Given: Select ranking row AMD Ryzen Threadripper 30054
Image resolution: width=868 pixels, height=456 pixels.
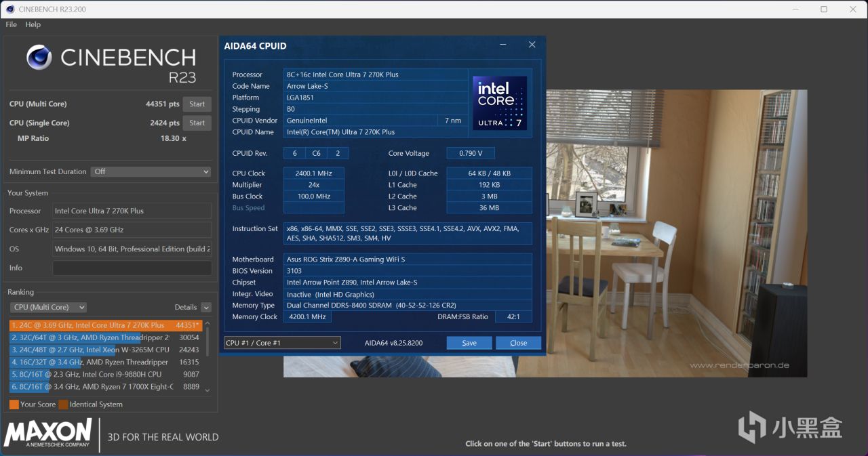Looking at the screenshot, I should click(106, 337).
